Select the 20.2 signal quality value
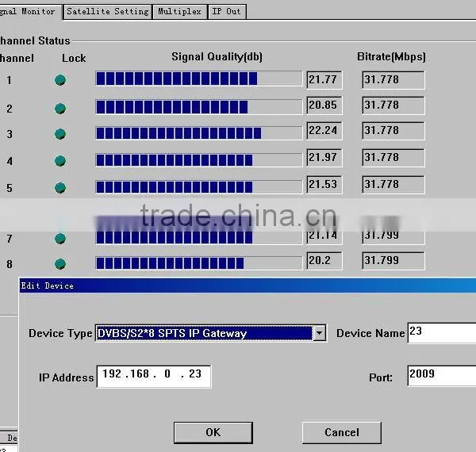This screenshot has width=476, height=452. (324, 261)
